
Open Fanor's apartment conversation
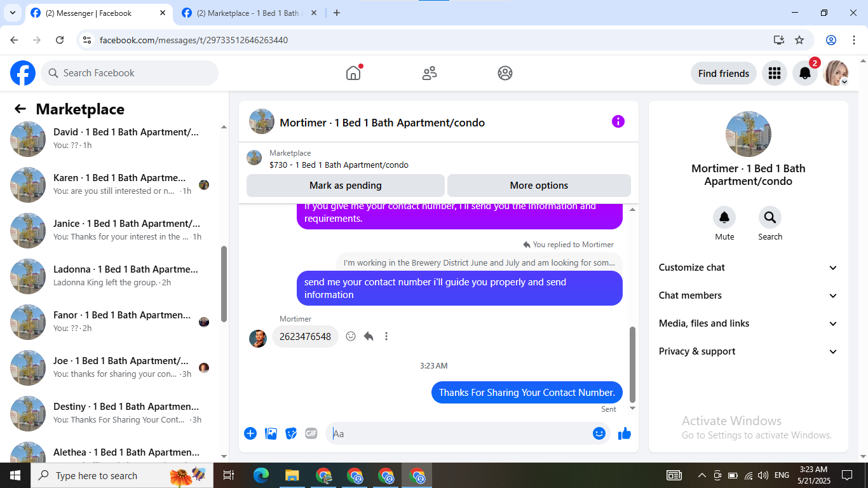[x=111, y=321]
